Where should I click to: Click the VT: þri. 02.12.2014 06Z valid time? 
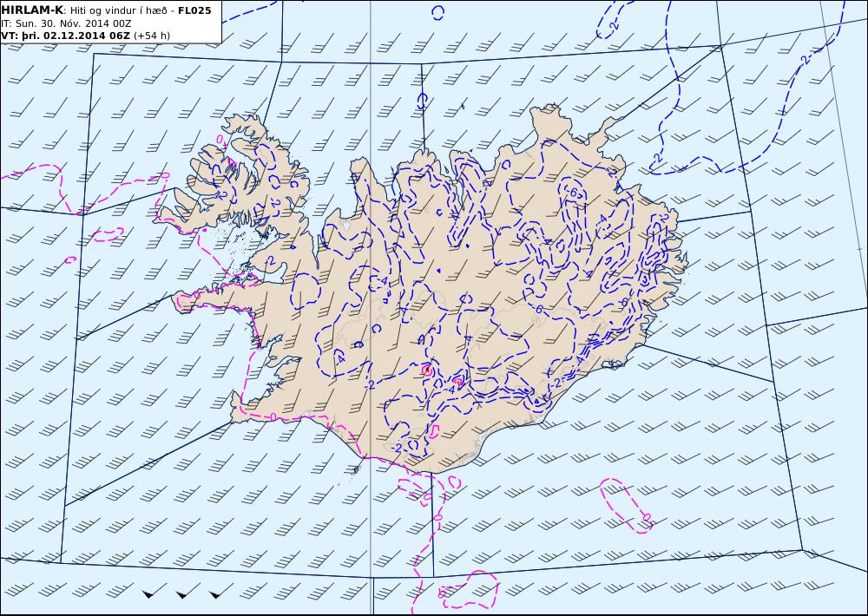[65, 36]
